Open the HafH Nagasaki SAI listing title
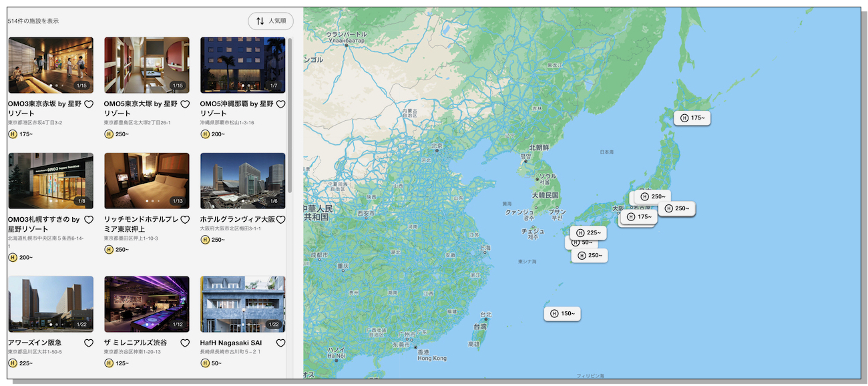 (x=231, y=343)
